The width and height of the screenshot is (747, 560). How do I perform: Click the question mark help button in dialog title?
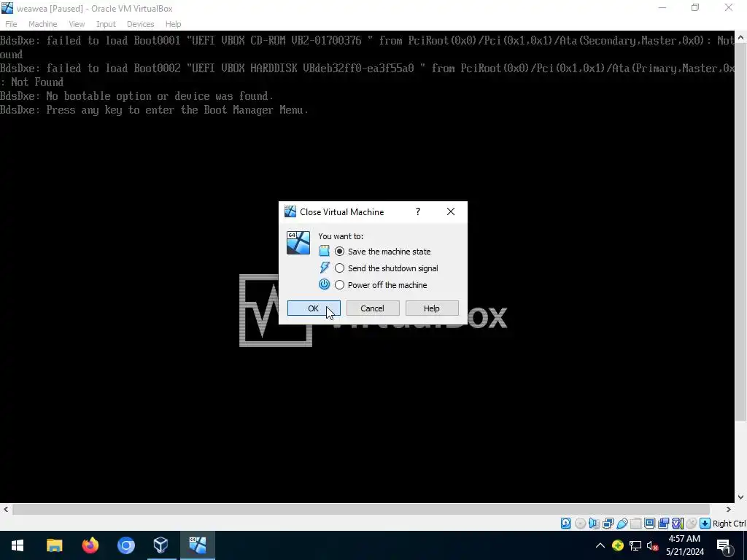point(418,211)
